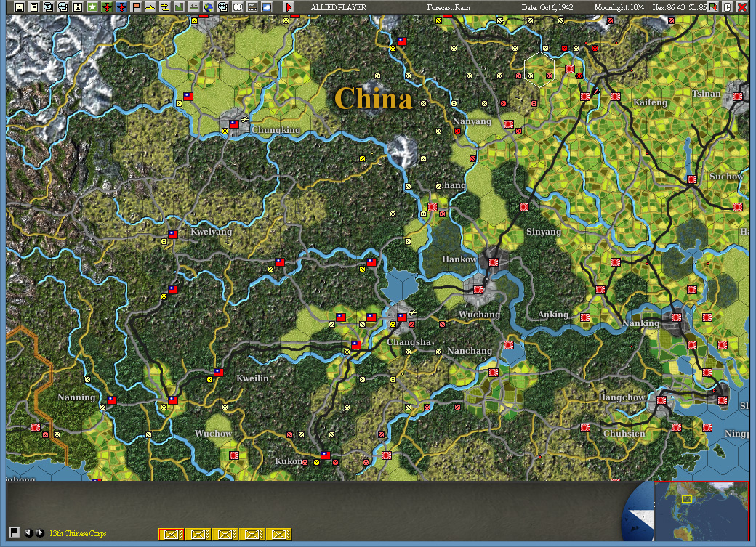Open the document list icon in toolbar
756x547 pixels.
click(x=33, y=7)
